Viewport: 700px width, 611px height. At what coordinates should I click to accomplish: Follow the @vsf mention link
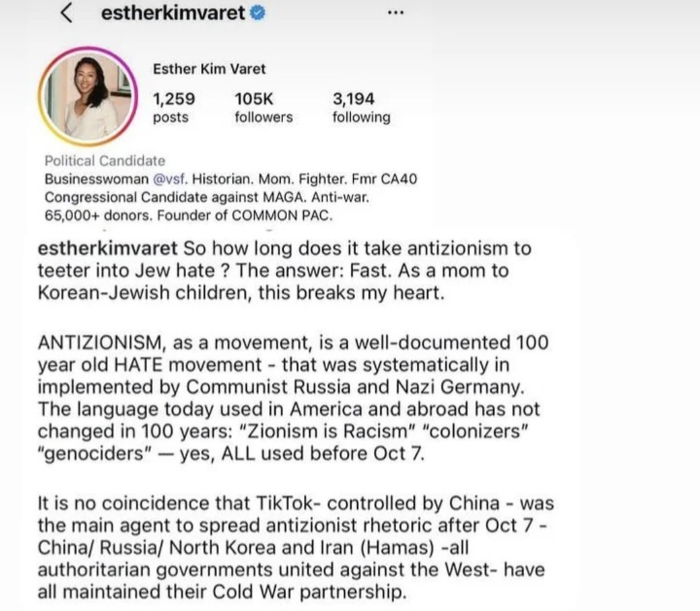pyautogui.click(x=170, y=179)
